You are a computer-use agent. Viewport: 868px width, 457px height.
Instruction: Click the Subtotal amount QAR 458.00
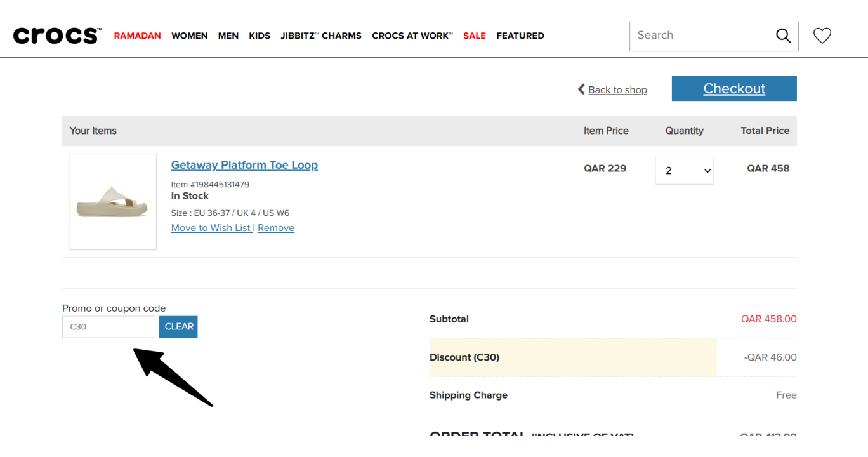pos(769,319)
